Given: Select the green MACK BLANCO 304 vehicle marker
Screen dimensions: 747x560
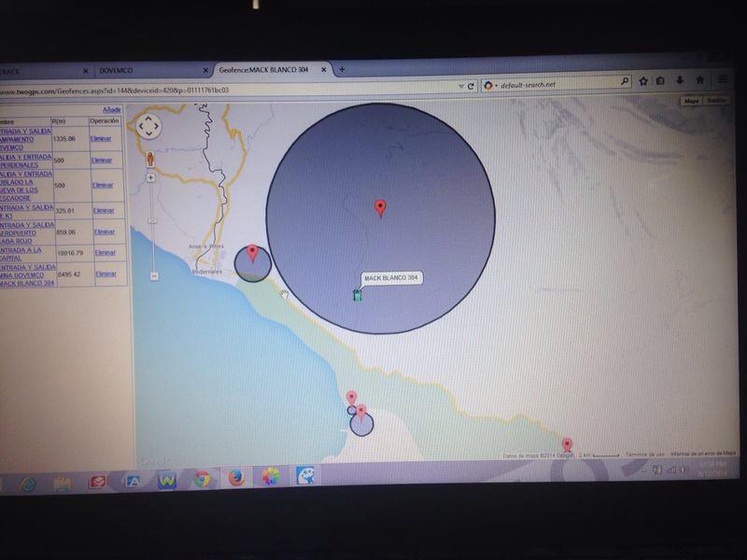Looking at the screenshot, I should (x=357, y=295).
